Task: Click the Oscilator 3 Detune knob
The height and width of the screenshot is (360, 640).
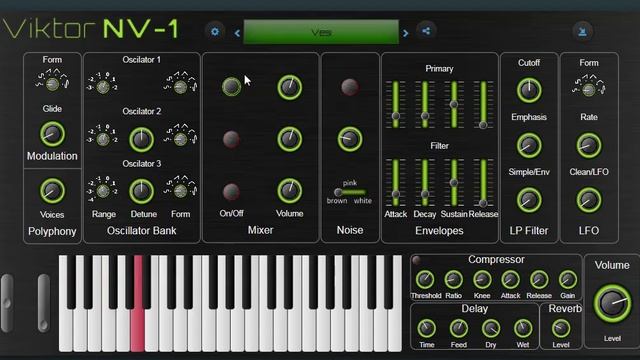Action: 142,191
